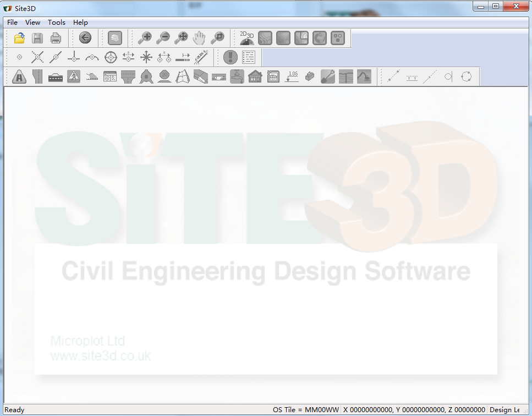Click the diagonal measuring ruler icon
532x416 pixels.
pyautogui.click(x=201, y=57)
